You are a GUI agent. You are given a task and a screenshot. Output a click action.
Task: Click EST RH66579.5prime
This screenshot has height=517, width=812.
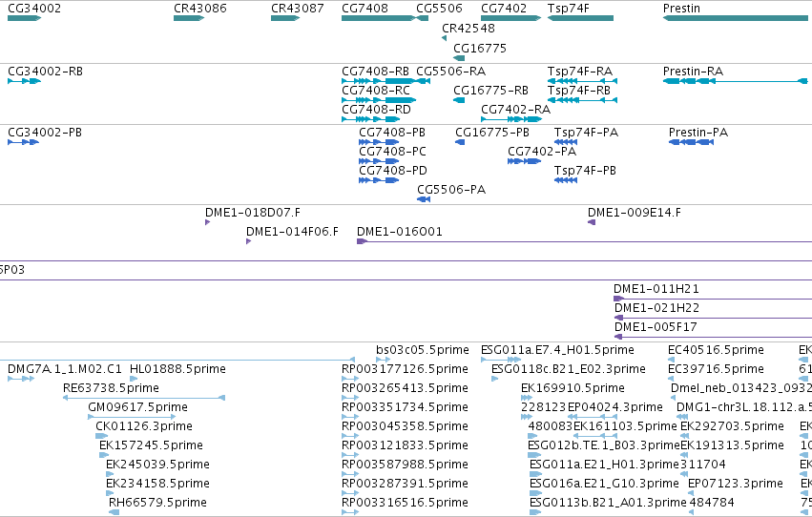114,512
